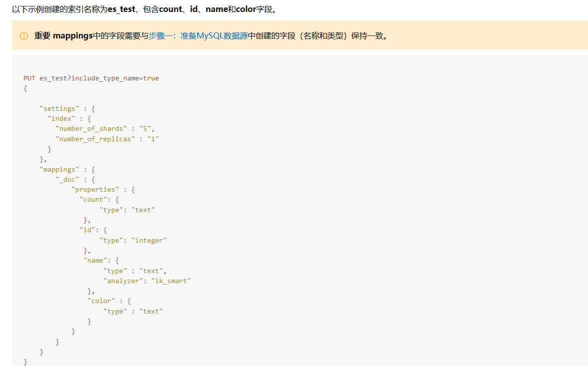Click the "mappings" key in code
The image size is (588, 366).
59,170
